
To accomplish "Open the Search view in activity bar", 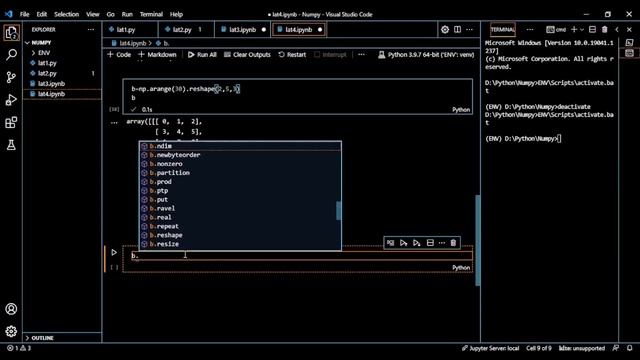I will click(11, 55).
